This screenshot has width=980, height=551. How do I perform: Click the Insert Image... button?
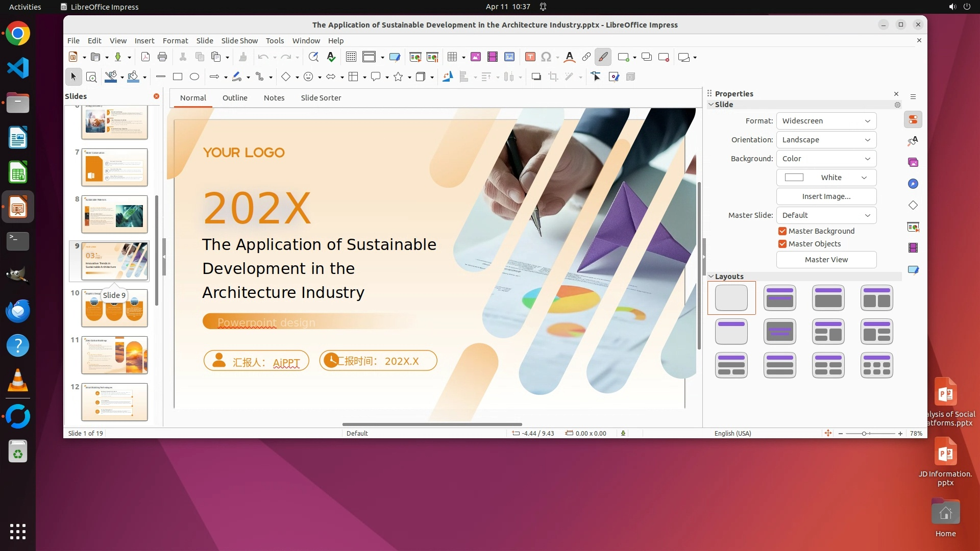(x=826, y=196)
